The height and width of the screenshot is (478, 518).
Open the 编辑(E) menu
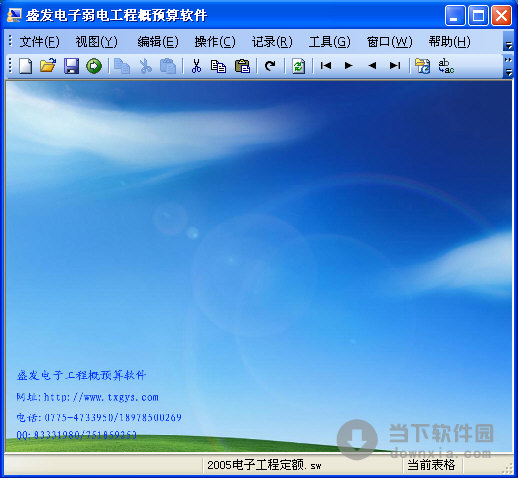click(x=158, y=42)
